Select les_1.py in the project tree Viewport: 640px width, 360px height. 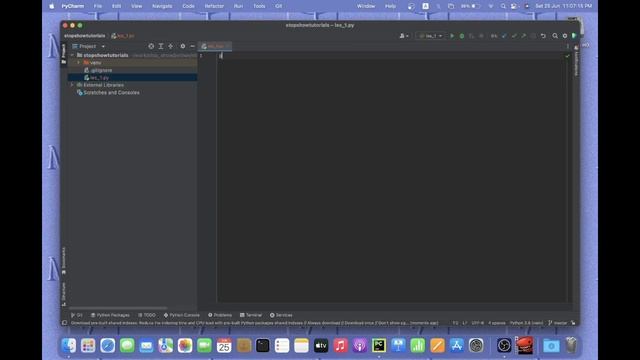[x=100, y=78]
